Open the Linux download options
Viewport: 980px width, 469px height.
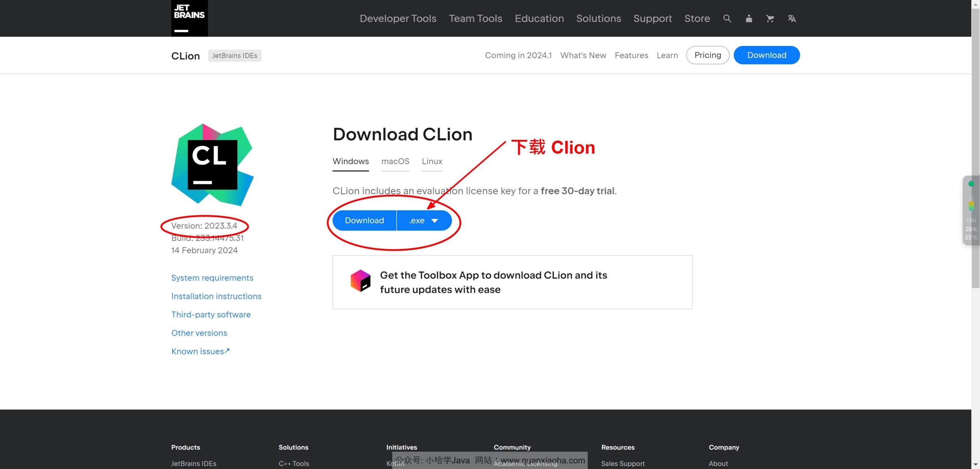432,161
